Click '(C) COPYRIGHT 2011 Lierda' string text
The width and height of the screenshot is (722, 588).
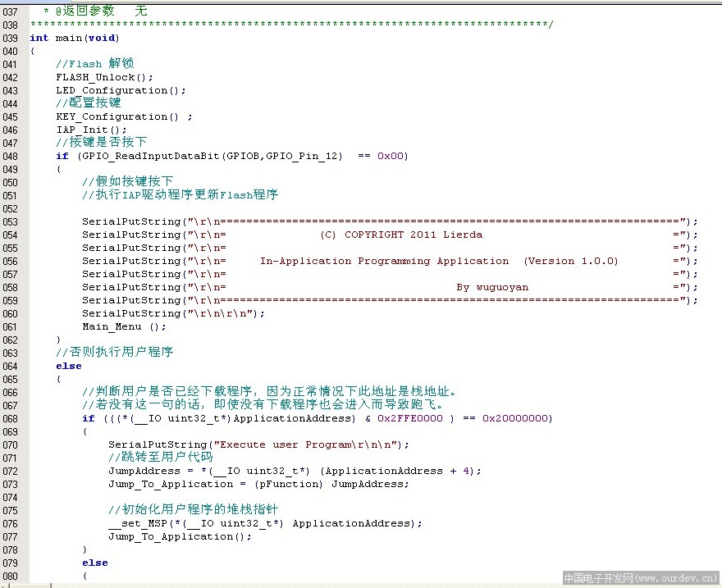(401, 235)
